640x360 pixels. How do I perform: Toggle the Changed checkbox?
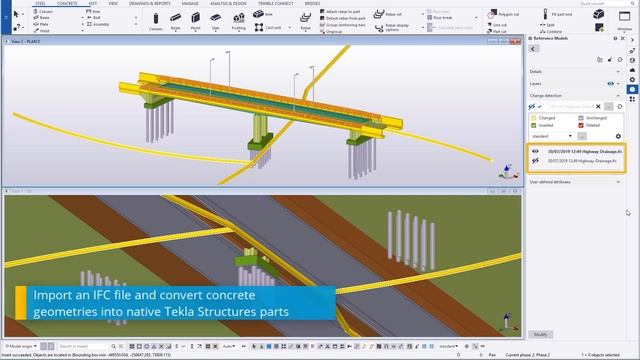click(533, 118)
